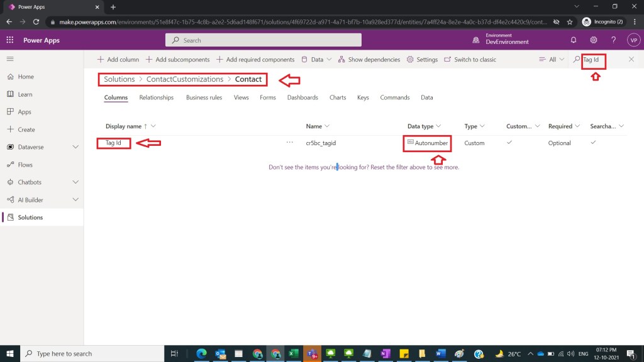
Task: Navigate to ContactCustomizations breadcrumb
Action: 184,79
